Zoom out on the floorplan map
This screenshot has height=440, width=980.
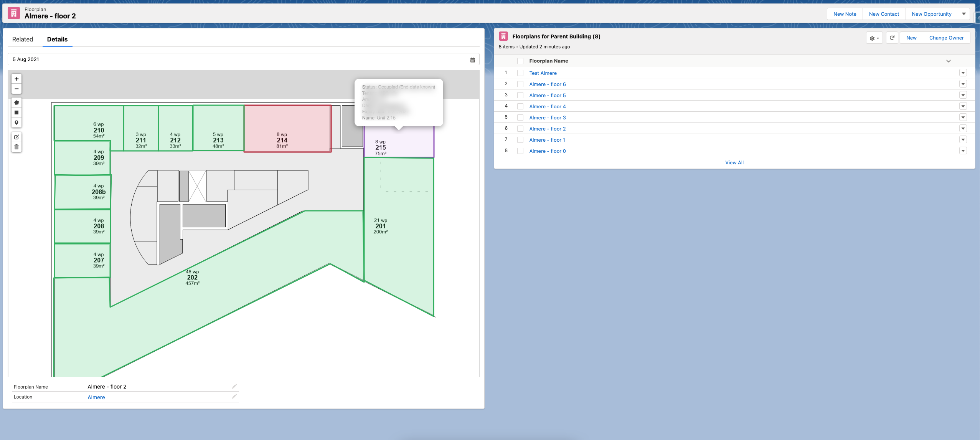click(16, 89)
